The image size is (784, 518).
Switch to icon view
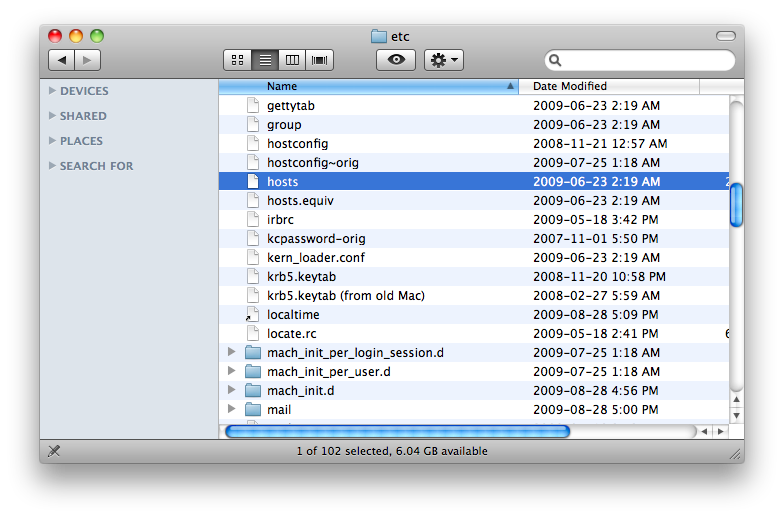click(238, 60)
